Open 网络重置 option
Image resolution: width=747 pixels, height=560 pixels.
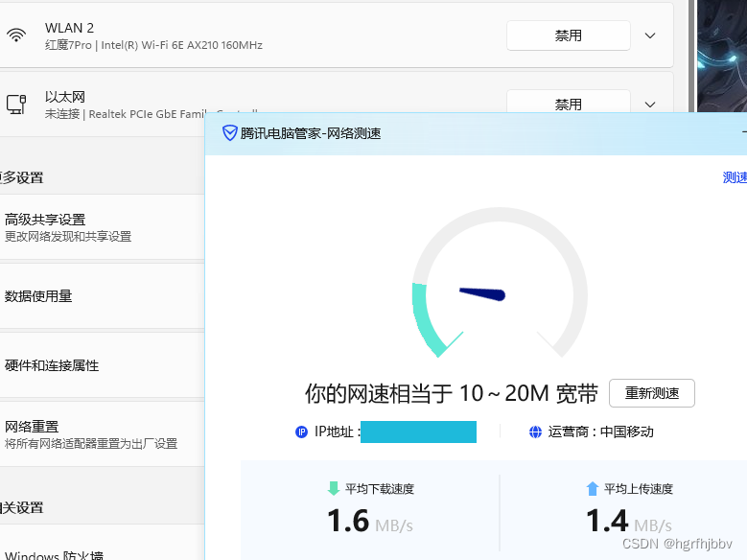point(102,434)
